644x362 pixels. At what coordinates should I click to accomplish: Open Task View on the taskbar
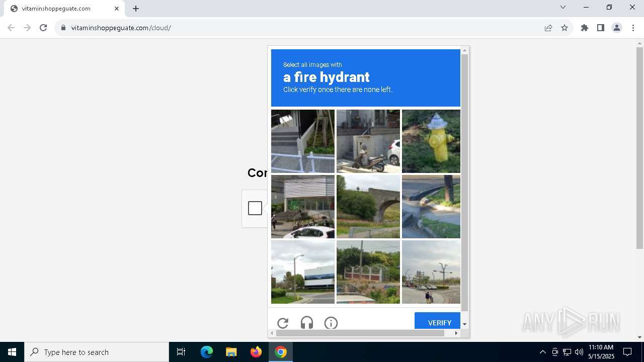(181, 352)
